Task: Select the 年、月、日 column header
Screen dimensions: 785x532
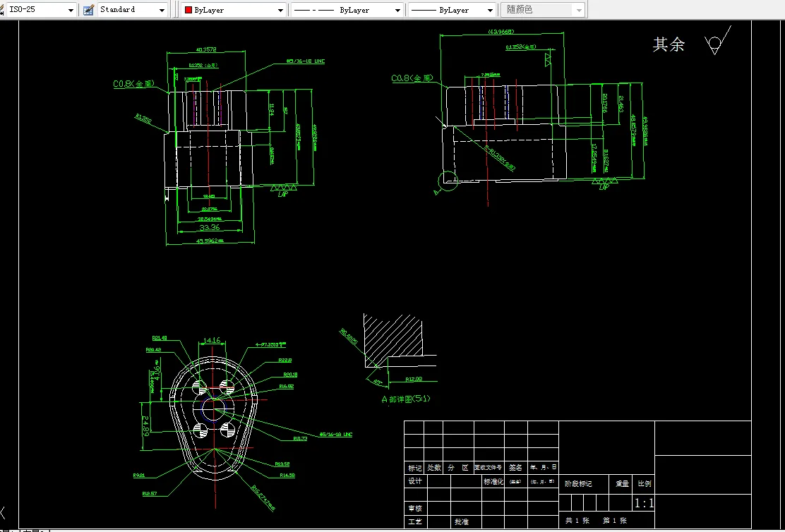Action: pyautogui.click(x=543, y=467)
